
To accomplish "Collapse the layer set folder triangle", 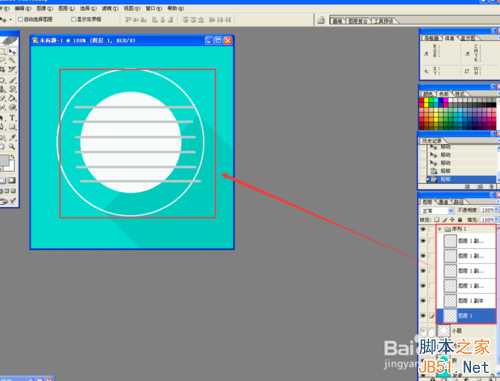I will point(440,229).
